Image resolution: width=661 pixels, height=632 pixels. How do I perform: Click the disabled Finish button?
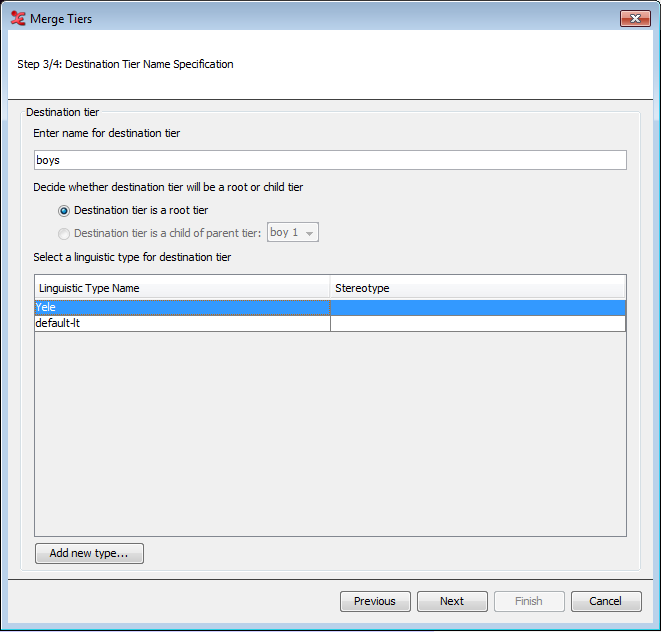tap(529, 601)
